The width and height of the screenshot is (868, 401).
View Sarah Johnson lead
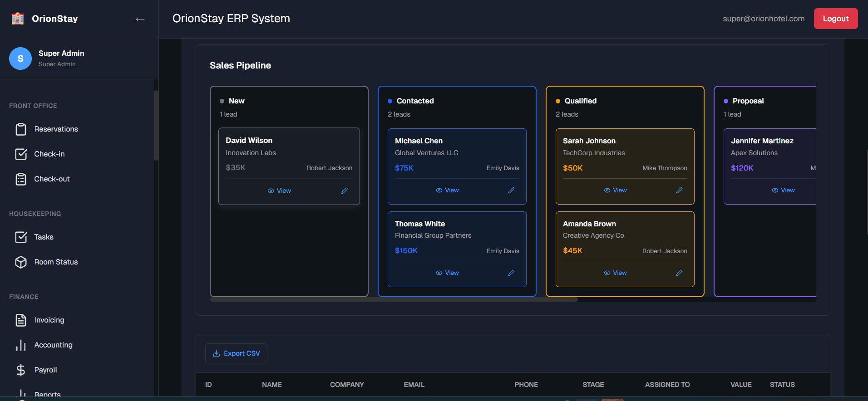pos(615,191)
